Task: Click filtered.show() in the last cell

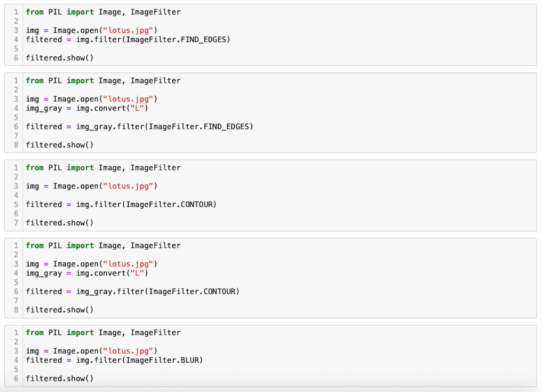Action: click(x=60, y=379)
